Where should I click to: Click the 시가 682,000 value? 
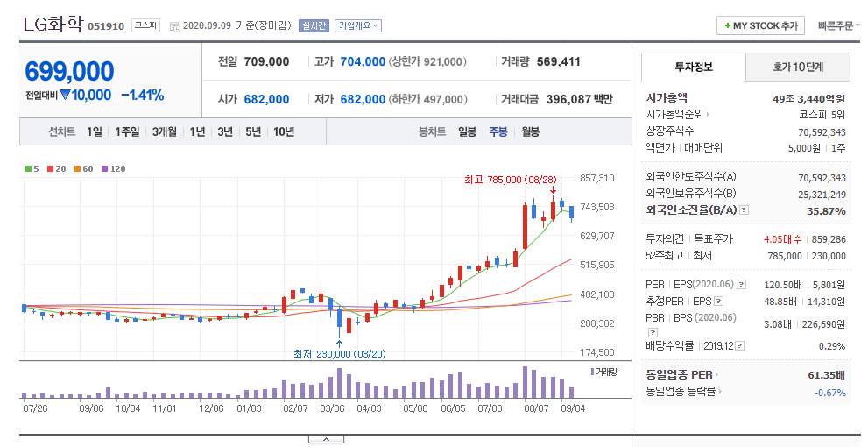(266, 99)
